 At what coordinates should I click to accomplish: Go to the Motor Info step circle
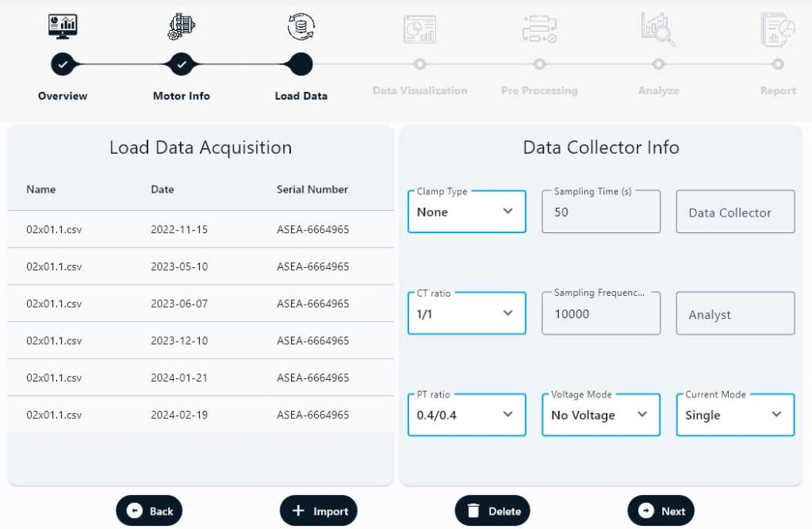[x=182, y=64]
